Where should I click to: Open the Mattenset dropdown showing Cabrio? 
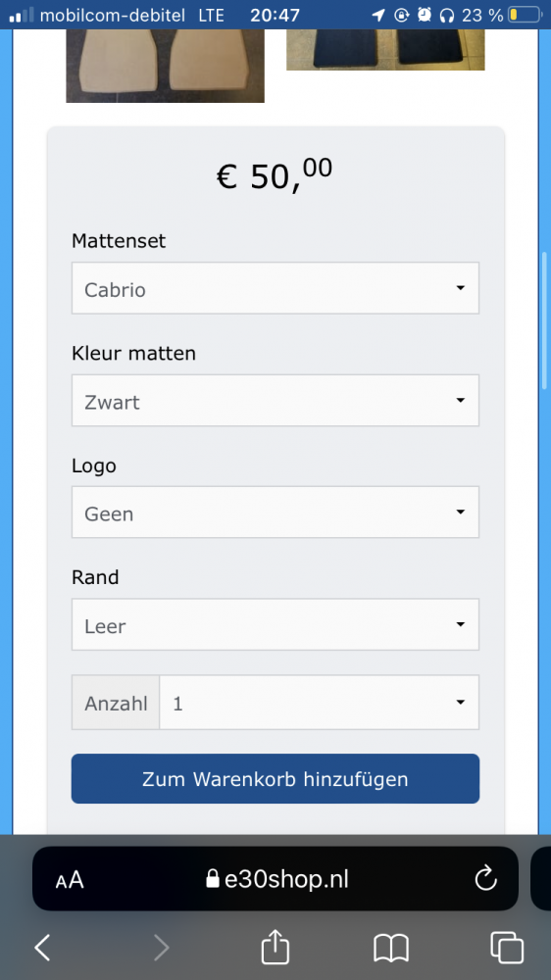coord(275,288)
